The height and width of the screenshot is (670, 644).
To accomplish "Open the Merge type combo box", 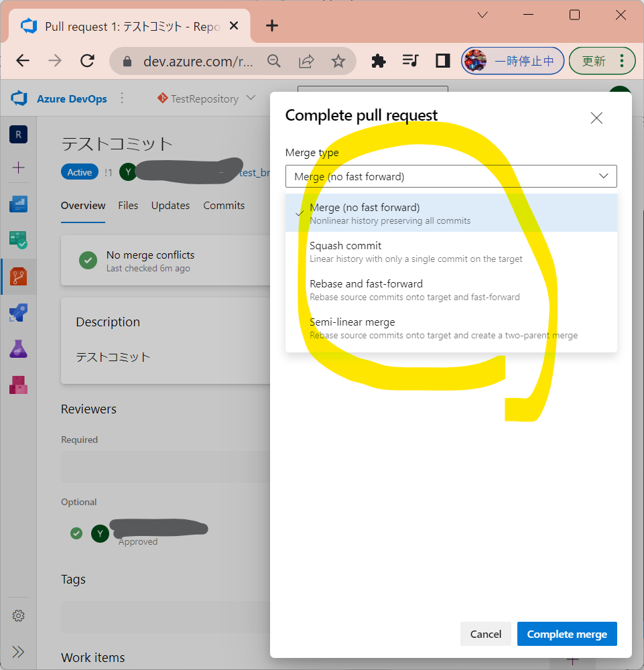I will pyautogui.click(x=450, y=176).
